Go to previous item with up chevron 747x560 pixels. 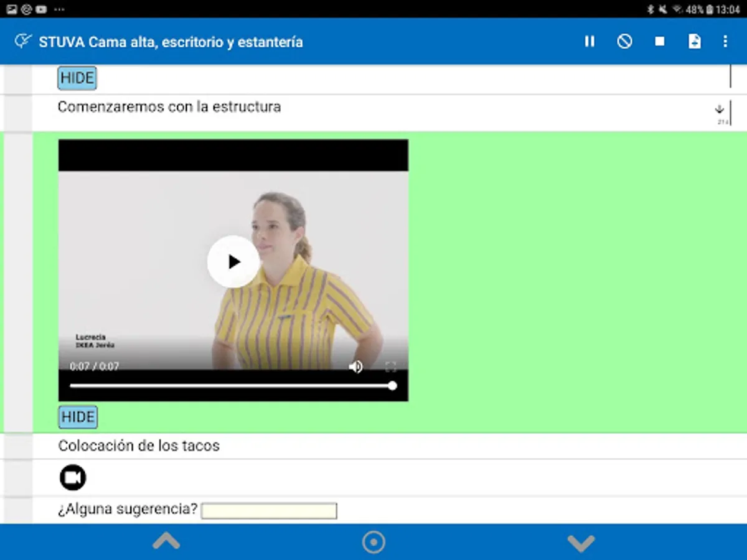click(166, 542)
